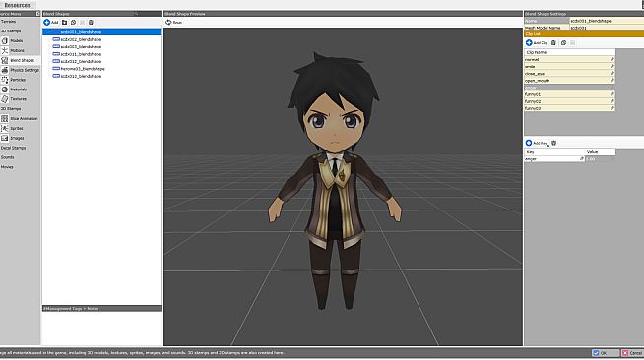Open the Slice Animation category
Image resolution: width=644 pixels, height=360 pixels.
(20, 118)
